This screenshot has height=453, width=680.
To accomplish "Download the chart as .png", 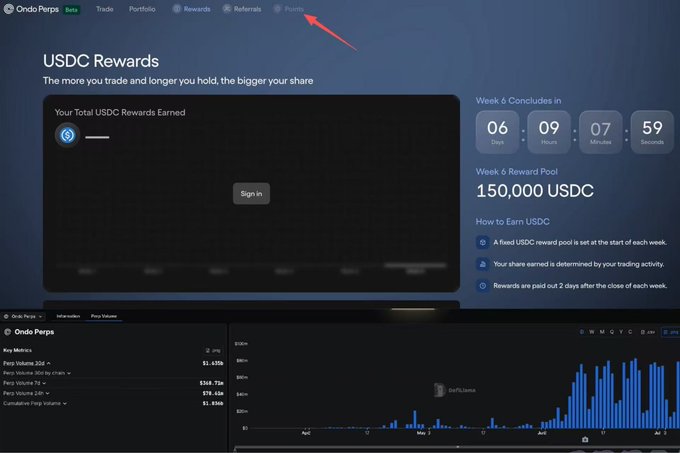I will (x=670, y=332).
